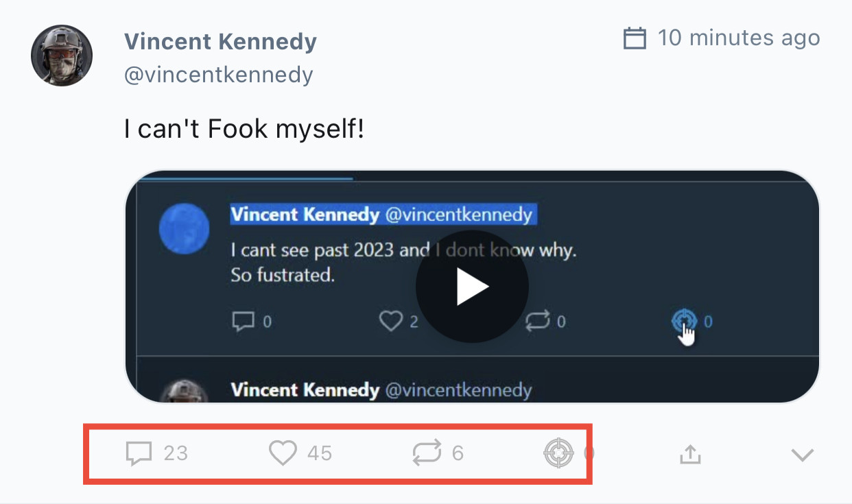Like the post using the heart with 45
852x504 pixels.
[x=283, y=453]
